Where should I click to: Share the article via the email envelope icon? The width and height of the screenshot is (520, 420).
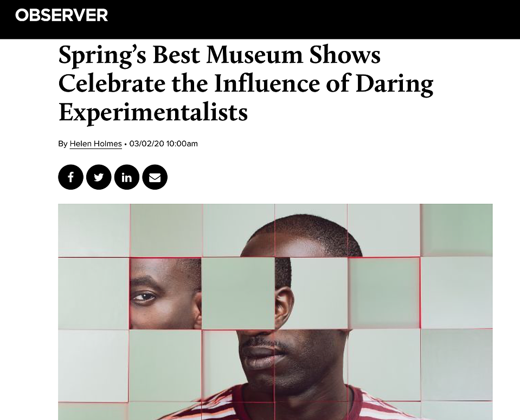click(x=155, y=177)
